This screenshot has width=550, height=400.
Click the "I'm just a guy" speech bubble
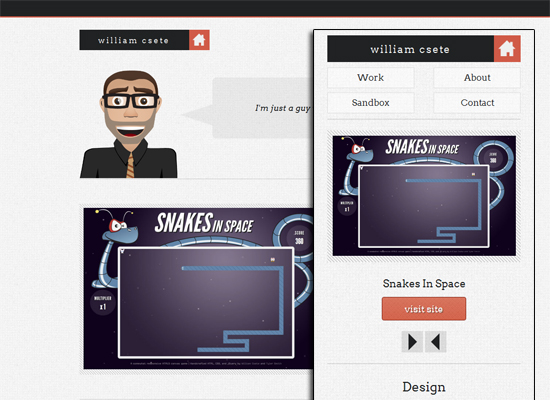(x=263, y=108)
